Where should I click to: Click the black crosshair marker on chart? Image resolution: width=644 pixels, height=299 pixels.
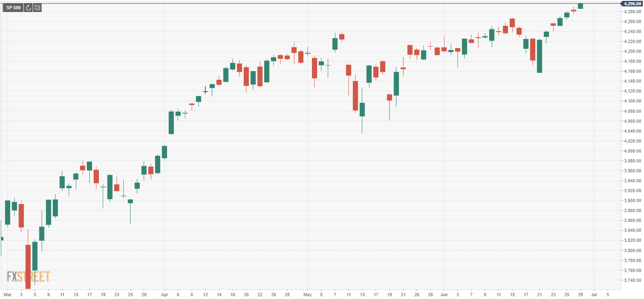[x=205, y=90]
